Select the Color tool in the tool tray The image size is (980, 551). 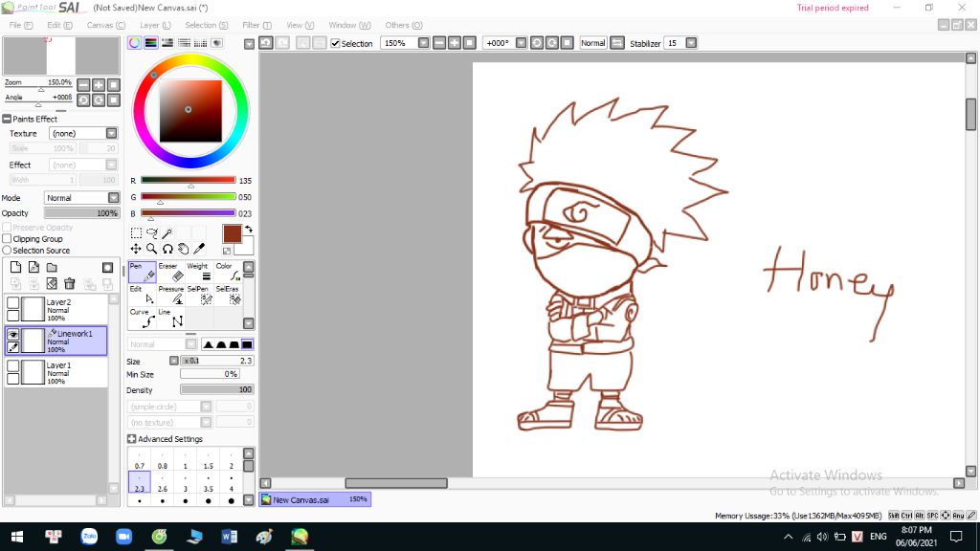point(228,272)
